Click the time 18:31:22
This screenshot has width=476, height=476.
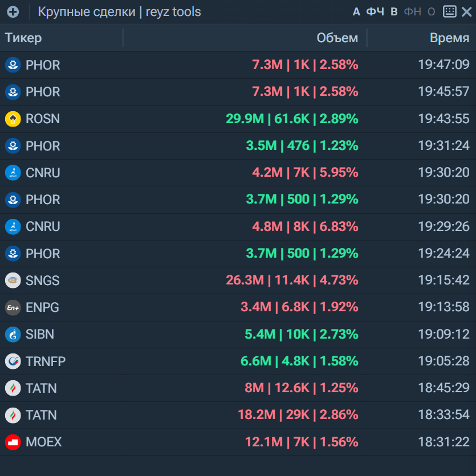(444, 442)
